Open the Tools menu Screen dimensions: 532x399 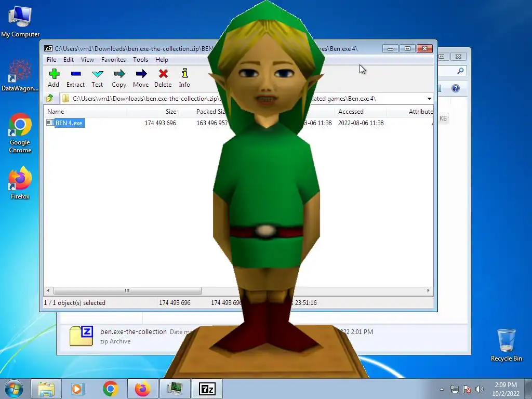click(140, 60)
